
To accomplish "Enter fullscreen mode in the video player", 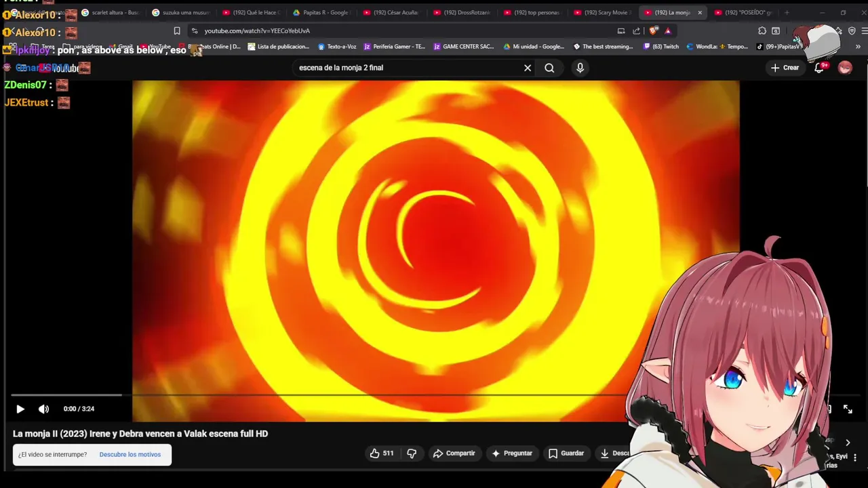I will pyautogui.click(x=848, y=409).
